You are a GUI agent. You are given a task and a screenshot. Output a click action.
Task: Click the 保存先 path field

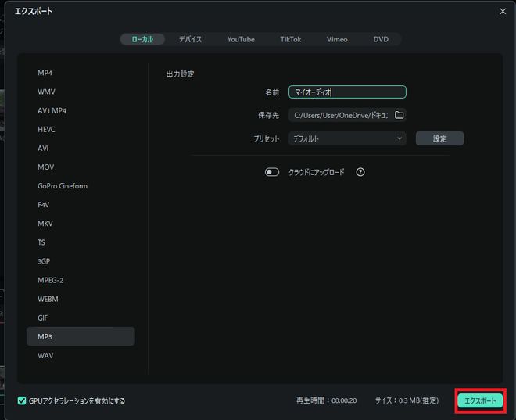point(340,115)
